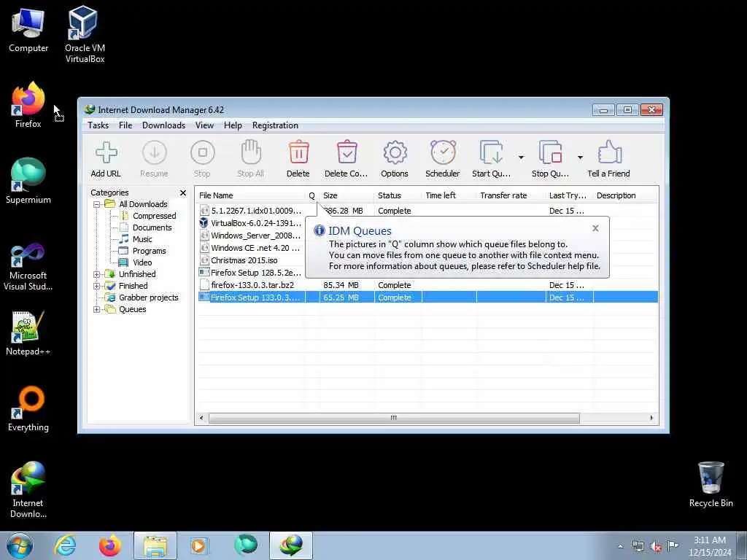
Task: Sort by Description column header
Action: coord(625,195)
